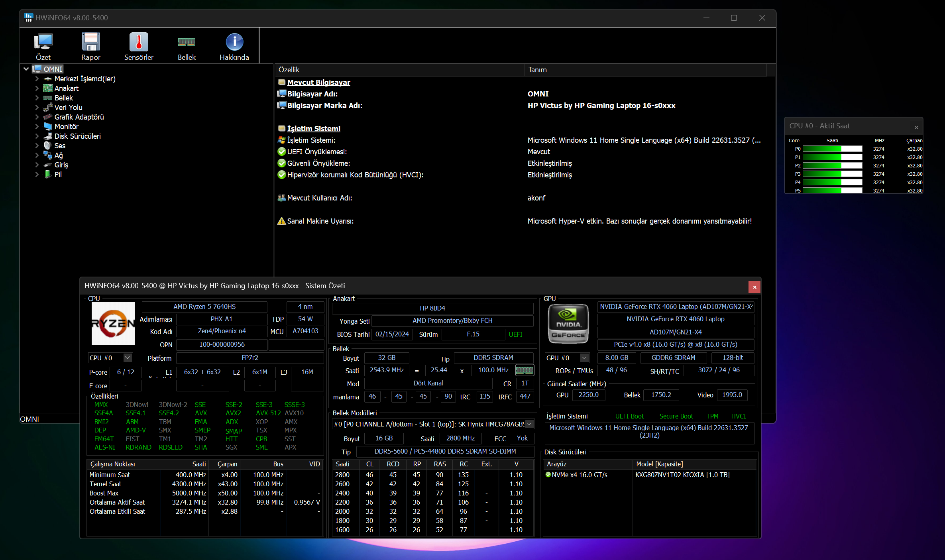Image resolution: width=945 pixels, height=560 pixels.
Task: Click the NVIDIA GeForce logo image
Action: coord(568,323)
